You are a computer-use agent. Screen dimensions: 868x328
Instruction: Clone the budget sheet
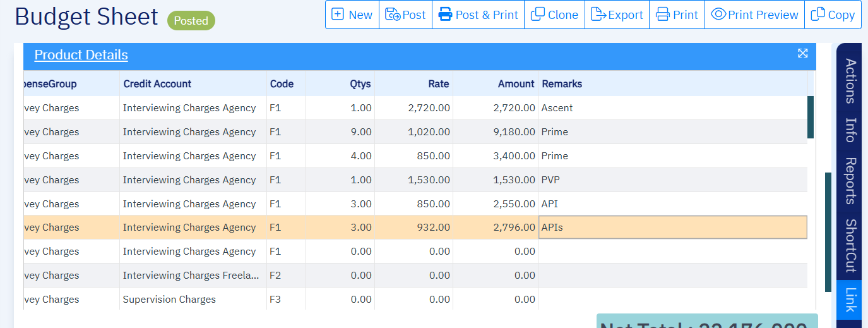554,15
